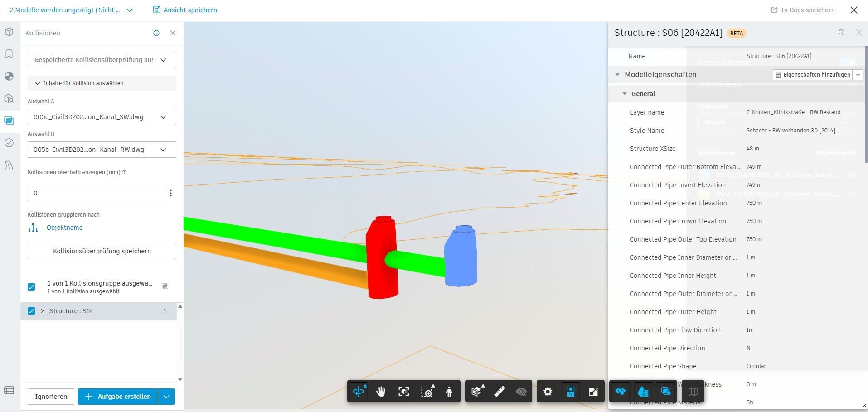Click the clash color overlay icon
868x412 pixels.
pyautogui.click(x=665, y=392)
